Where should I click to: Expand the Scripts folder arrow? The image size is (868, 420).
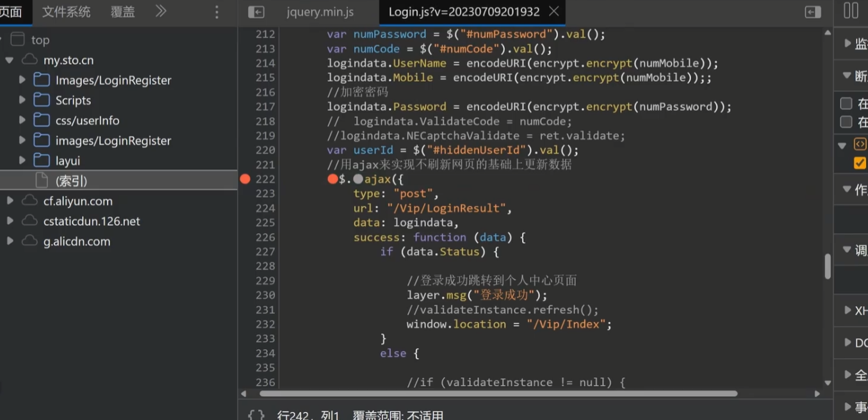(22, 100)
